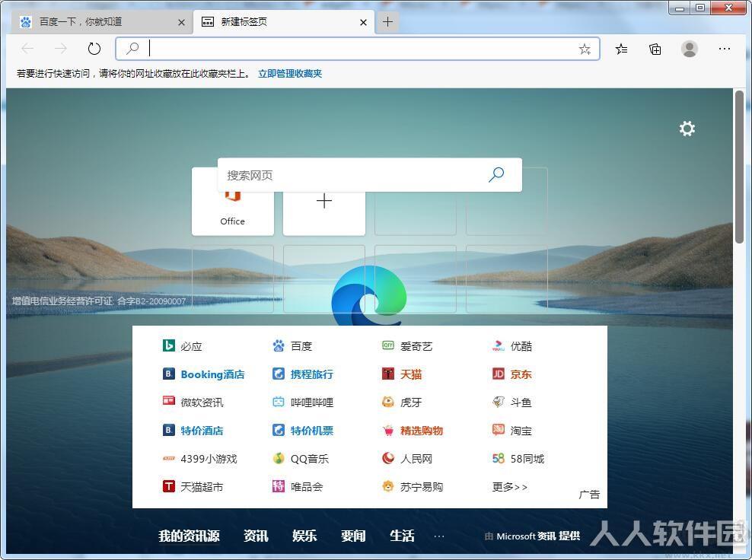
Task: Click the 人民网 icon
Action: 388,458
